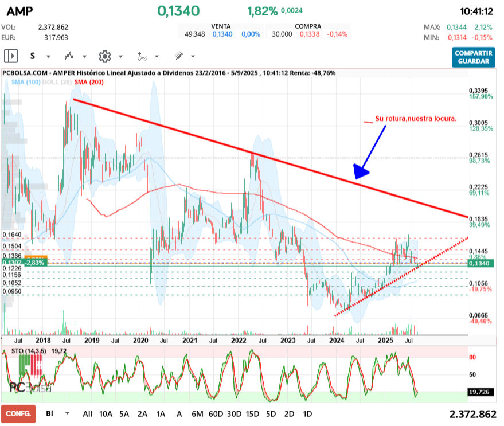Image resolution: width=504 pixels, height=426 pixels.
Task: Select the 30D time range
Action: coord(235,414)
